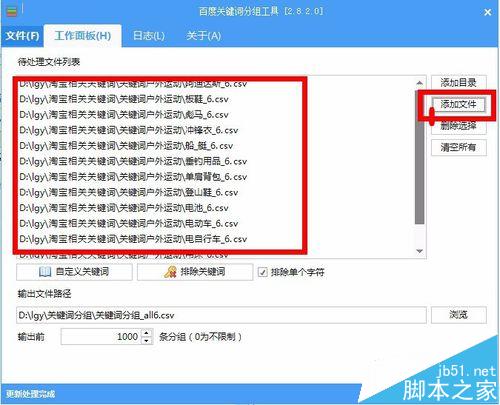The image size is (500, 405).
Task: Click the 浏览 button
Action: click(x=459, y=315)
